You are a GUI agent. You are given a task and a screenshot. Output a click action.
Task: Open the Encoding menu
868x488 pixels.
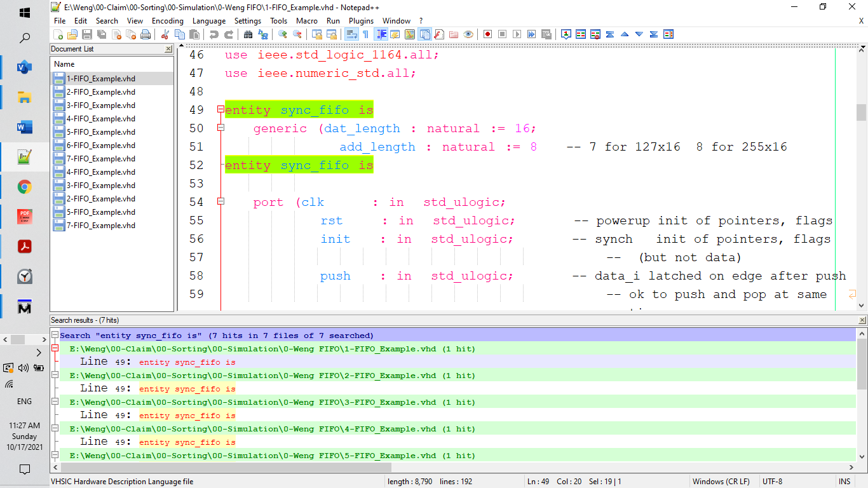(x=168, y=21)
